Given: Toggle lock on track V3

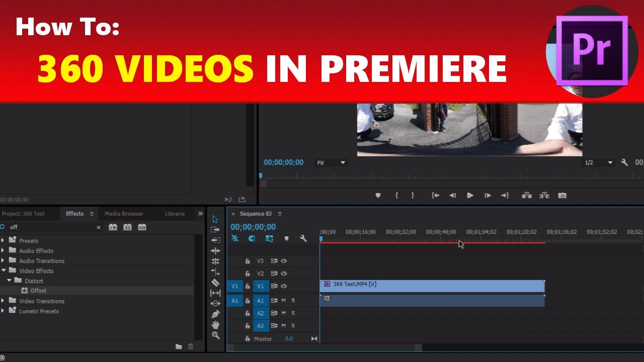Looking at the screenshot, I should [248, 261].
